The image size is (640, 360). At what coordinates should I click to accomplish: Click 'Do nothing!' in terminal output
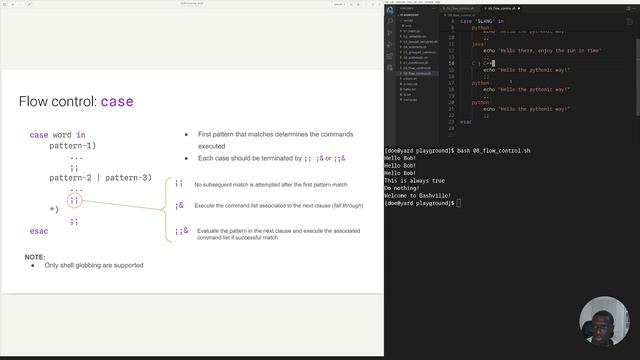click(402, 188)
